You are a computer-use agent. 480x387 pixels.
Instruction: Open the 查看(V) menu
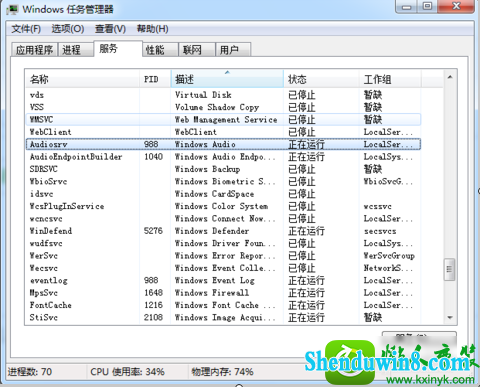(110, 29)
